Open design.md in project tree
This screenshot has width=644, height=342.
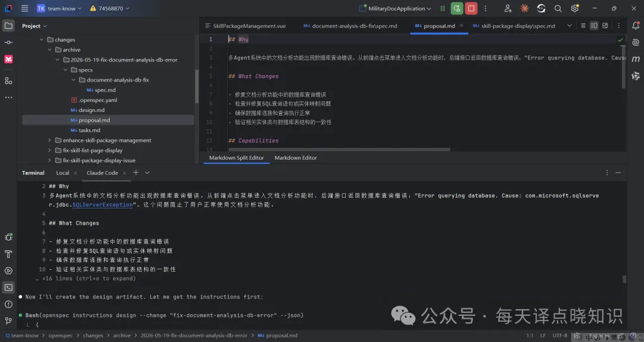(x=92, y=110)
